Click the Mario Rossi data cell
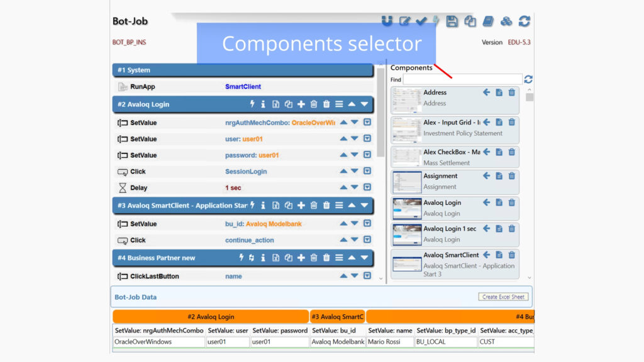Image resolution: width=644 pixels, height=362 pixels. (x=390, y=342)
